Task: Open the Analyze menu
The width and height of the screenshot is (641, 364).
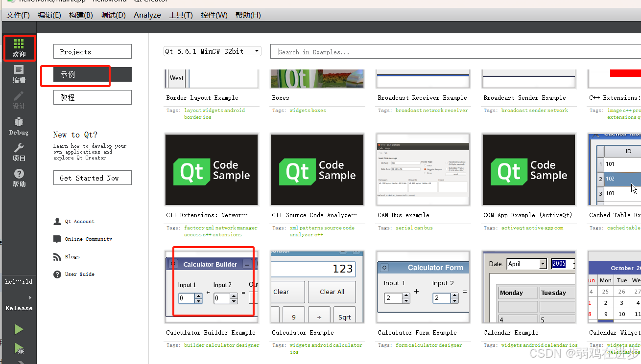Action: coord(147,15)
